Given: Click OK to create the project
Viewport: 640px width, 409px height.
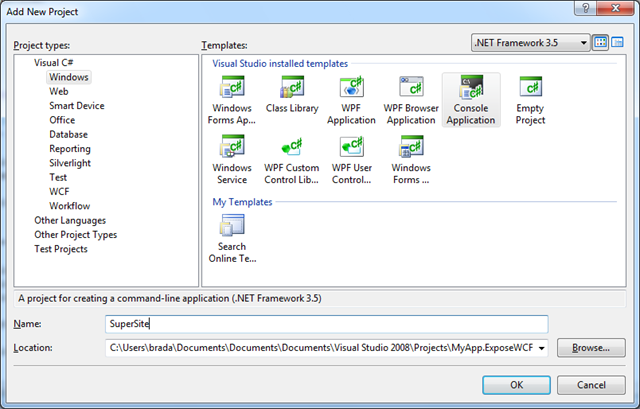Looking at the screenshot, I should 515,384.
